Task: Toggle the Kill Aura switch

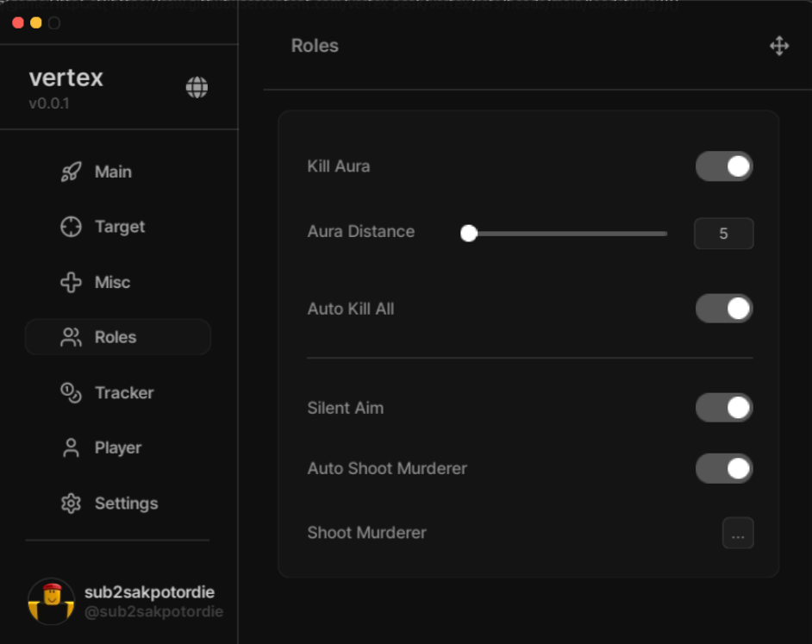Action: point(724,166)
